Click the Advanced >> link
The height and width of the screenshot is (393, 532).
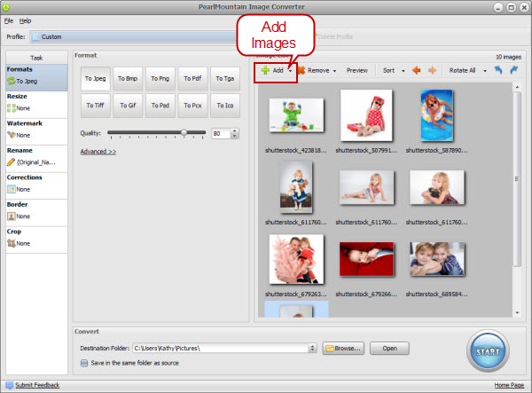pos(98,152)
